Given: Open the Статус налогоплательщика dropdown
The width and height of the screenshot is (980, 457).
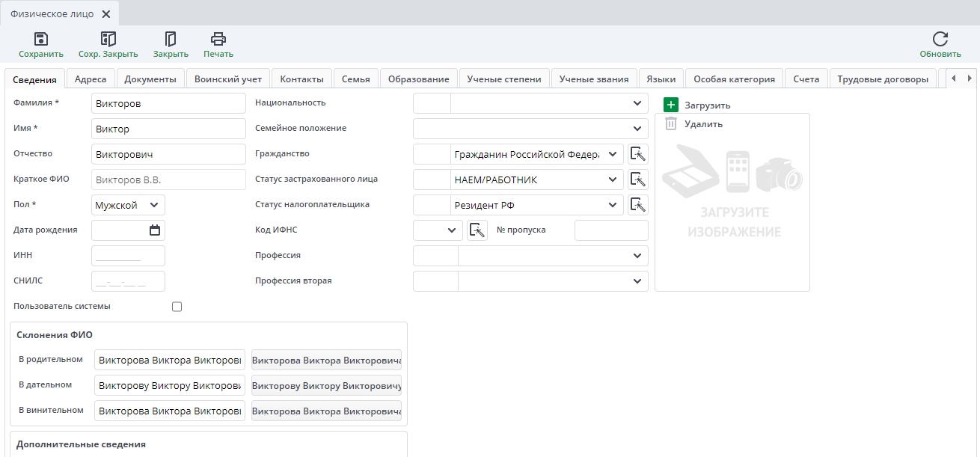Looking at the screenshot, I should (x=613, y=205).
